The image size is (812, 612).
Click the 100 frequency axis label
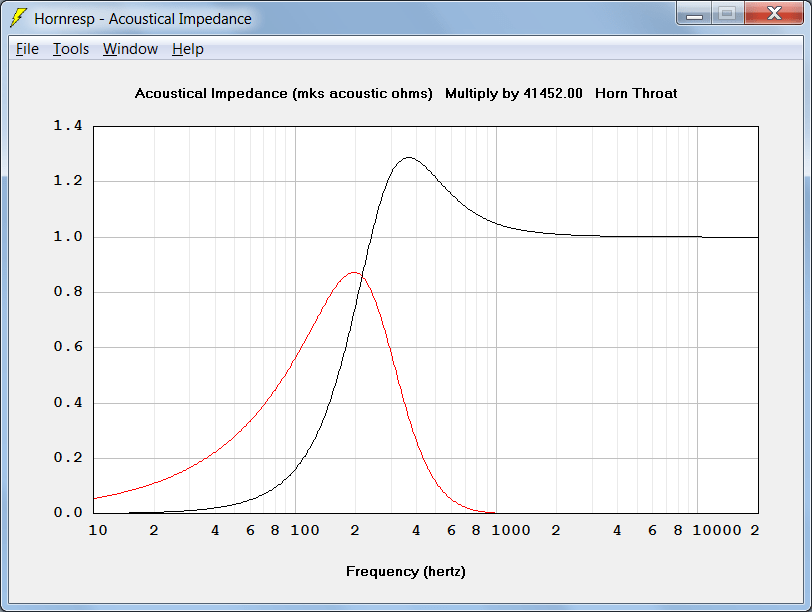304,530
